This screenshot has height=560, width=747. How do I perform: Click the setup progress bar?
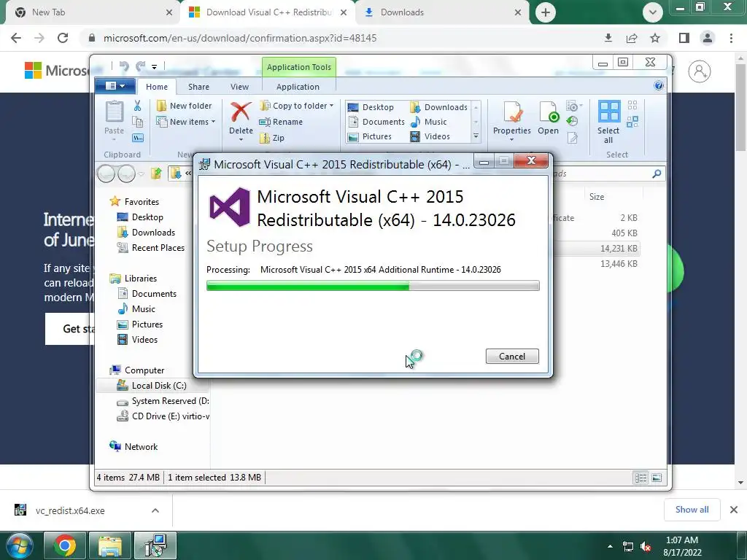[373, 286]
